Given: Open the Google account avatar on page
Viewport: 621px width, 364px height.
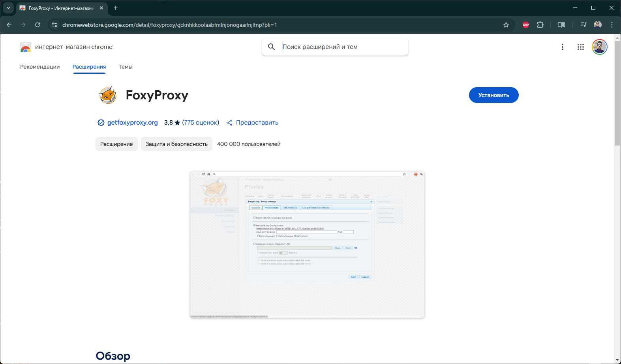Looking at the screenshot, I should pyautogui.click(x=600, y=47).
